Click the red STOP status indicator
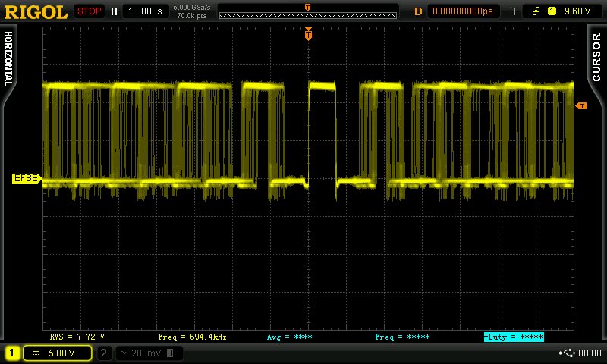The width and height of the screenshot is (607, 364). 89,11
